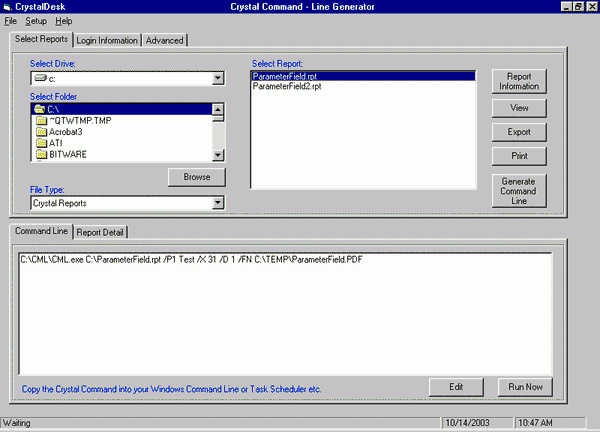Viewport: 600px width, 432px height.
Task: Click the 10:47 AM time in status bar
Action: (535, 423)
